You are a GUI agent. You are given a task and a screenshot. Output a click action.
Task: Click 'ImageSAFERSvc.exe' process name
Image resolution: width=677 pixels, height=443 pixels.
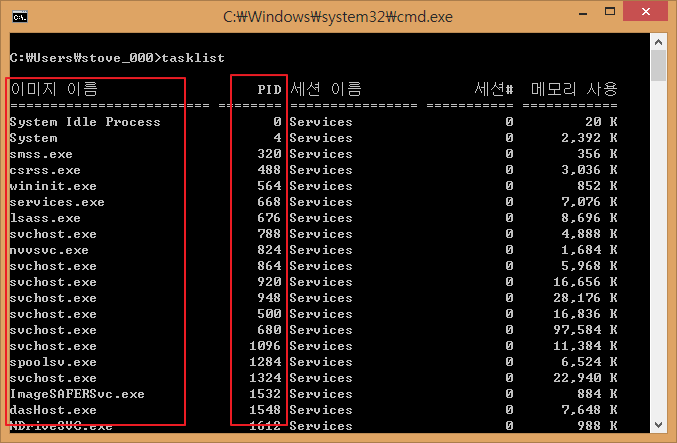[x=77, y=394]
